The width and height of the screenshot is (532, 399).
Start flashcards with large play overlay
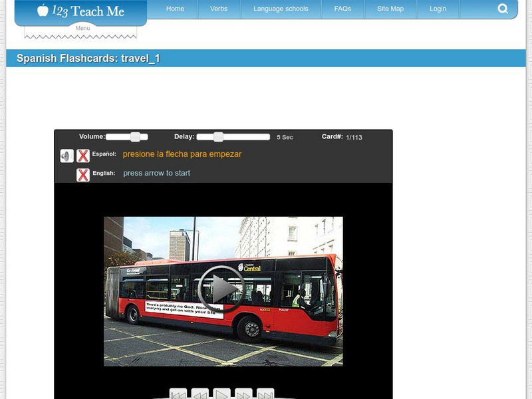tap(221, 289)
